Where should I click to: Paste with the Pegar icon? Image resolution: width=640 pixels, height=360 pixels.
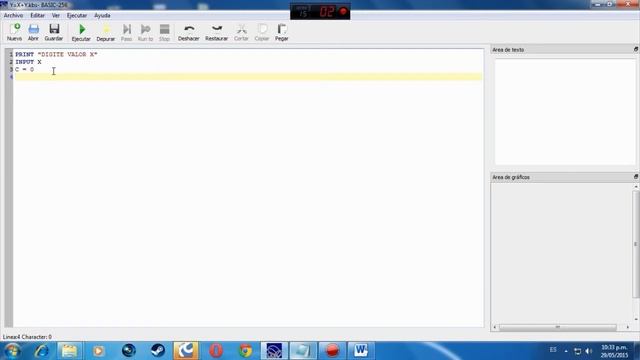[x=282, y=32]
